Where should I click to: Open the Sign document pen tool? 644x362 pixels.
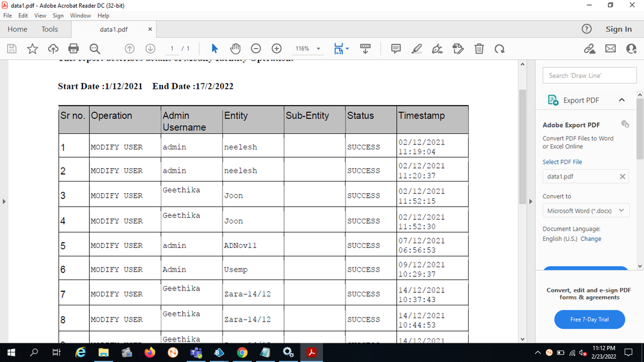(x=438, y=49)
